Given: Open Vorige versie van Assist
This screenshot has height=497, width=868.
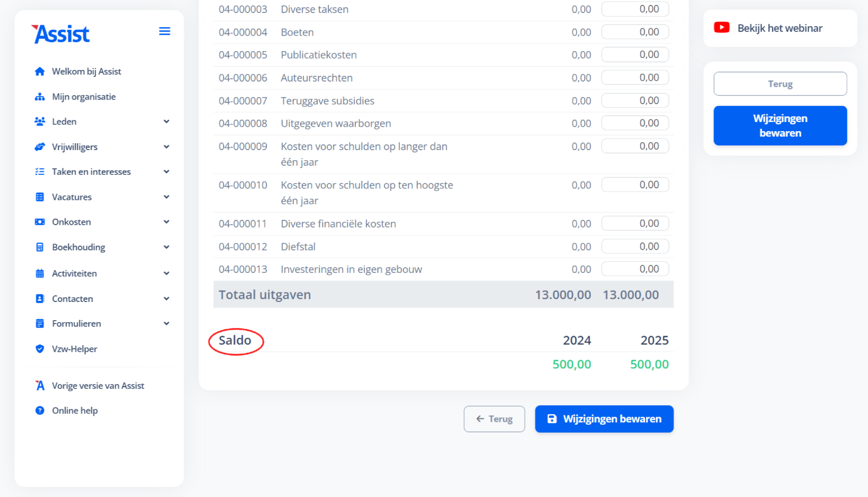Looking at the screenshot, I should (x=98, y=386).
